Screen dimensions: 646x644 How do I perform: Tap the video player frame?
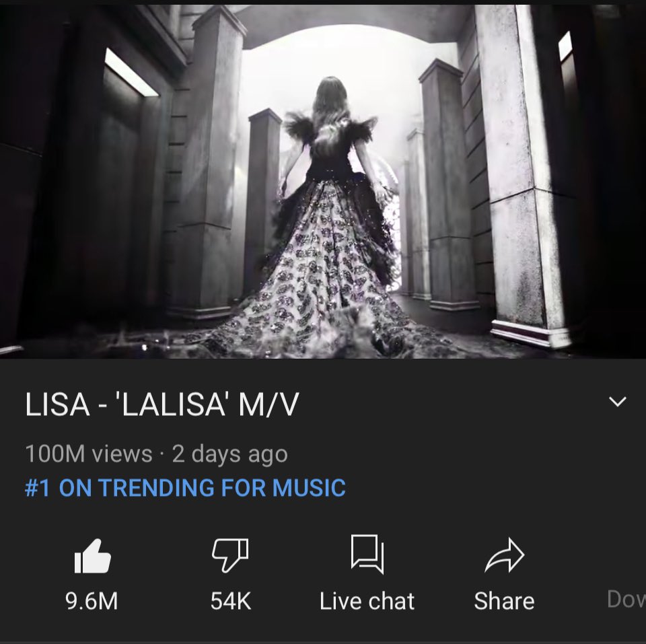point(323,181)
